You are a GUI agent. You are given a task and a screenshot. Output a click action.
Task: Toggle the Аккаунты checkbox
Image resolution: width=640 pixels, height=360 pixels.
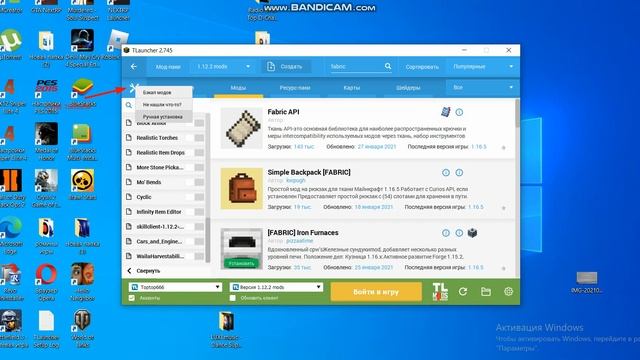[x=131, y=298]
